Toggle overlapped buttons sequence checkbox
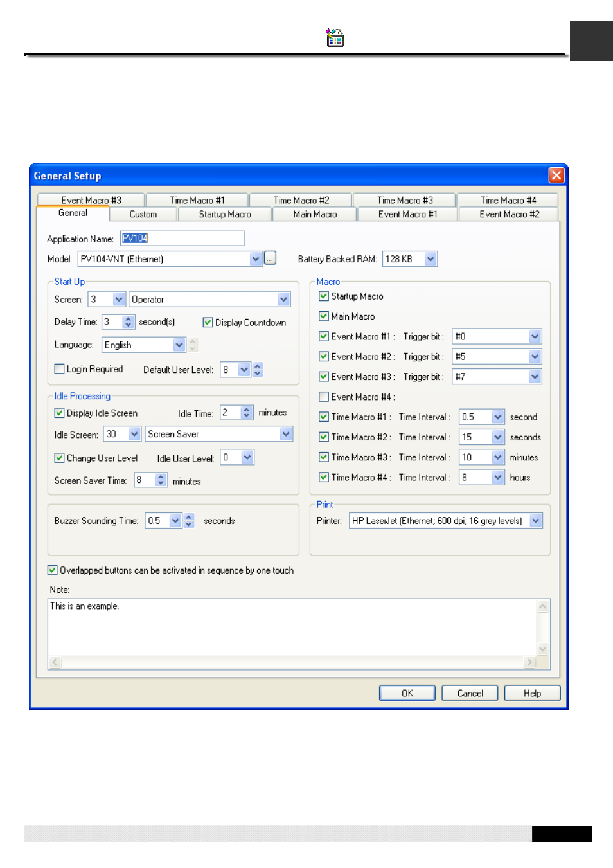This screenshot has width=613, height=868. pyautogui.click(x=52, y=570)
